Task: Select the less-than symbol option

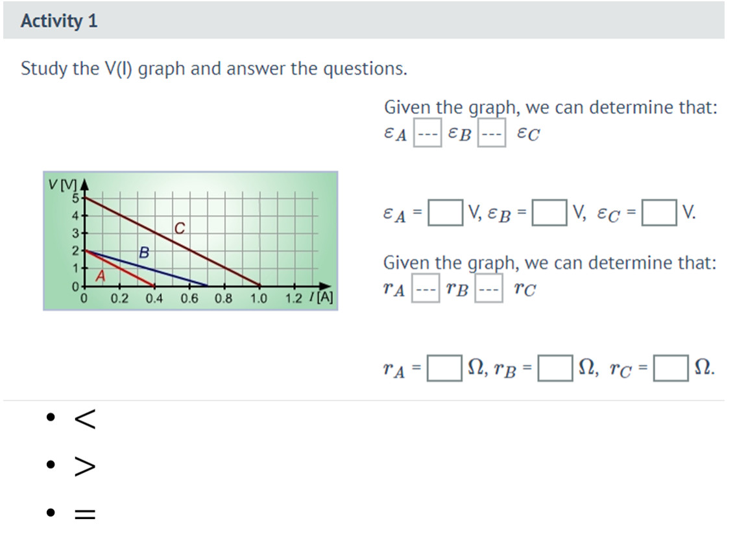Action: [85, 418]
